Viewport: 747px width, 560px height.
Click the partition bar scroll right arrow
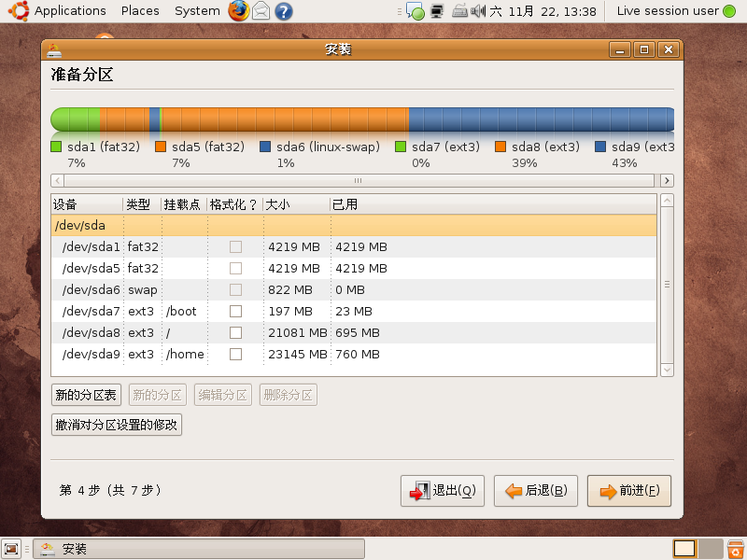(667, 180)
